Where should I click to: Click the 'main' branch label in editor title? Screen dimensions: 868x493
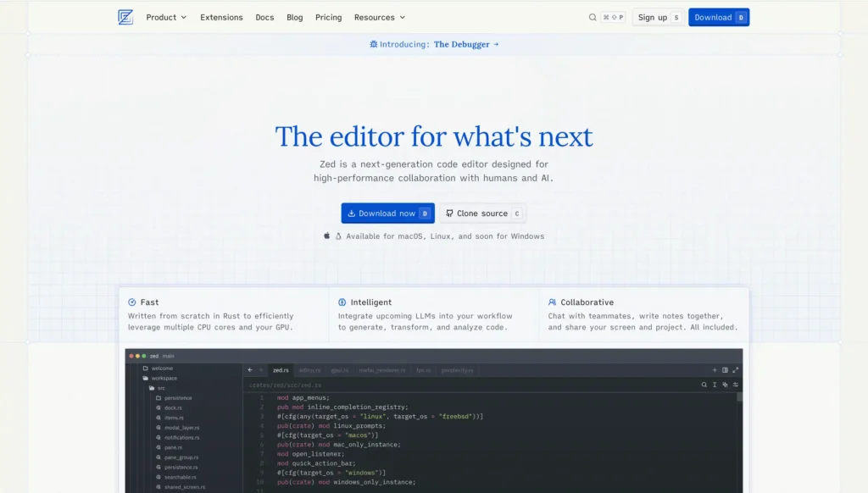[x=169, y=357]
